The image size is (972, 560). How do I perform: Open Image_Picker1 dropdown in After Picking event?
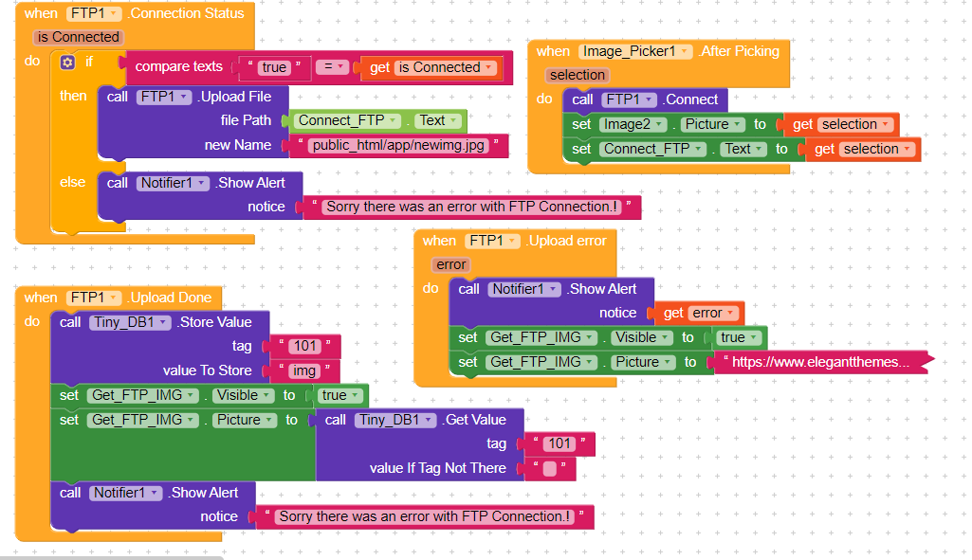pyautogui.click(x=635, y=51)
